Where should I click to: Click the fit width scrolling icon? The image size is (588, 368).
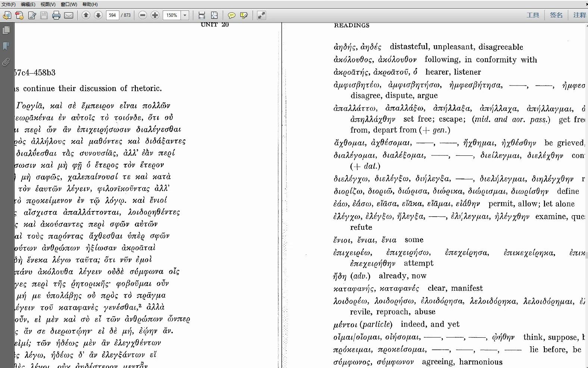[202, 15]
